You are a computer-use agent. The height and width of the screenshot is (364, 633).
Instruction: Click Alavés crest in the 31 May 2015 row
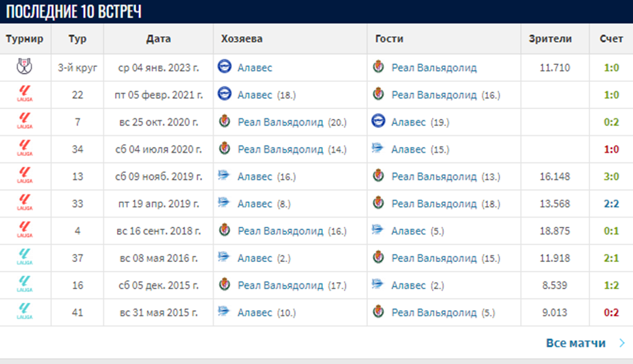click(224, 313)
